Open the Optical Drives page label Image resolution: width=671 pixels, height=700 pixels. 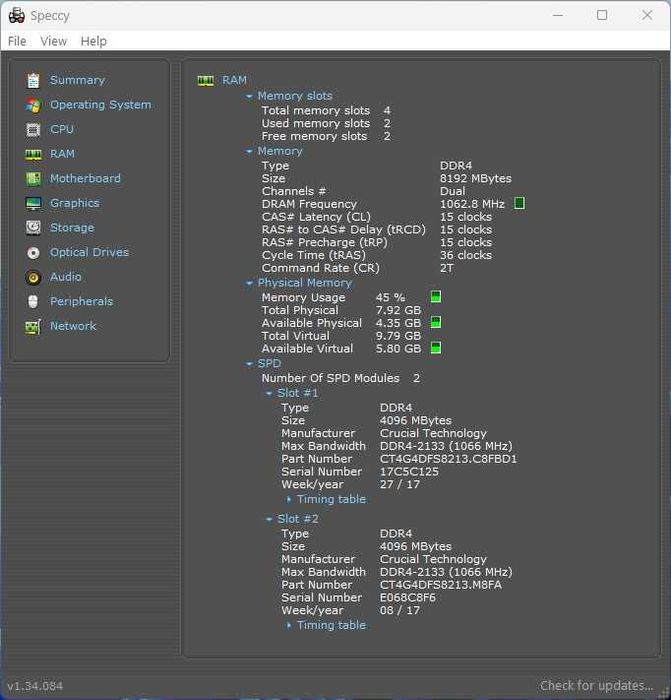(89, 252)
